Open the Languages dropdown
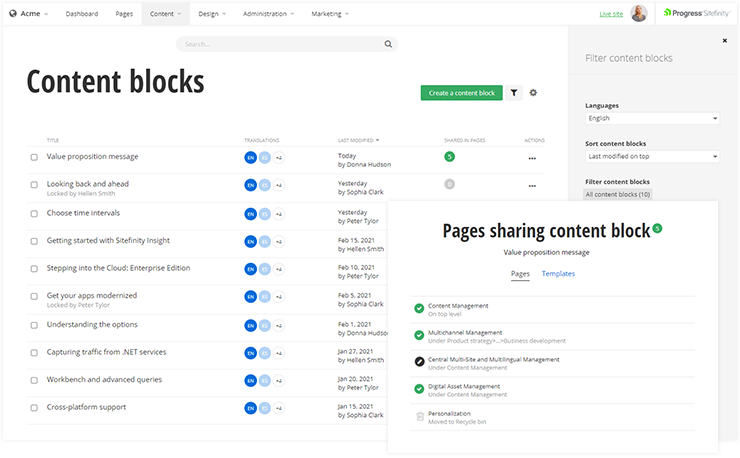 [x=651, y=118]
